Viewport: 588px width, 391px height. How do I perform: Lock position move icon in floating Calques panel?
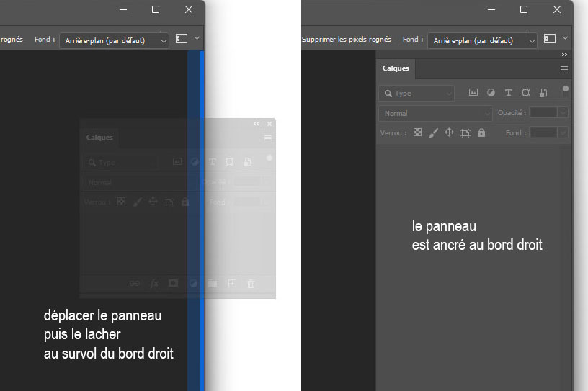pyautogui.click(x=153, y=202)
